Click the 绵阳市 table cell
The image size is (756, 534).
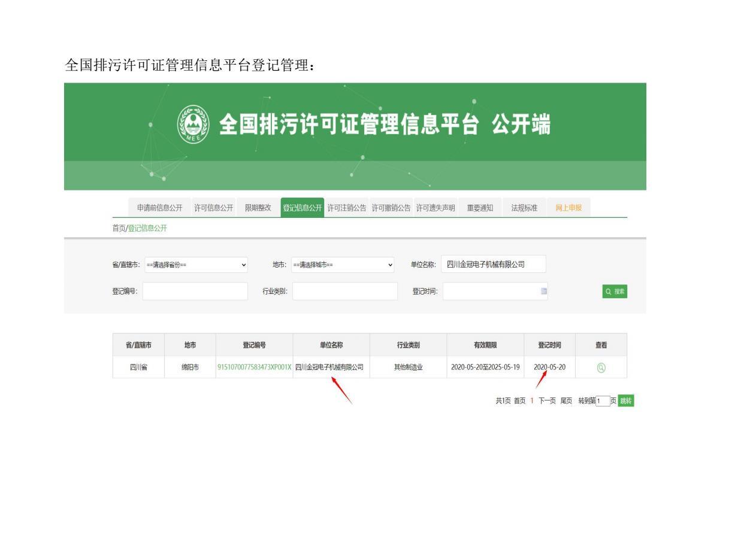click(x=190, y=367)
